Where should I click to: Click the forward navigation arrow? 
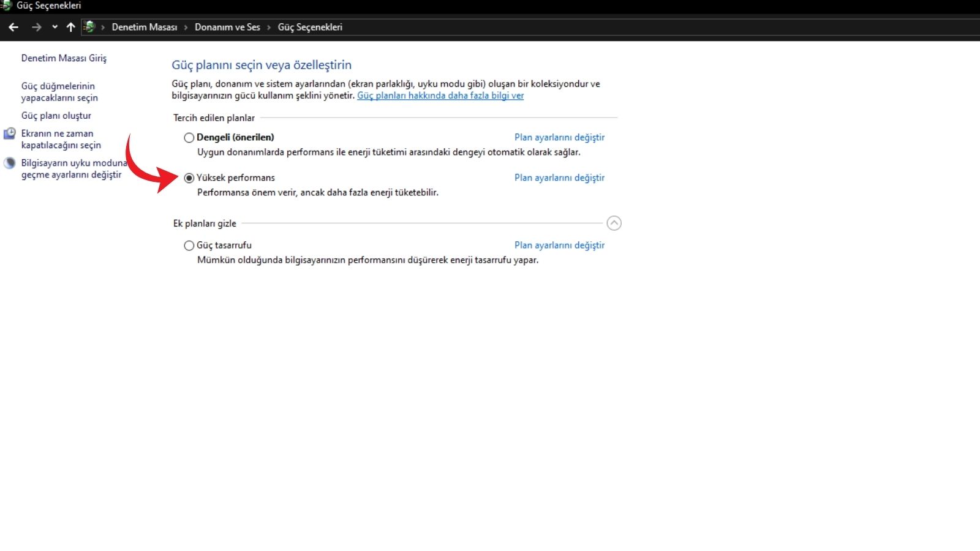pyautogui.click(x=36, y=27)
